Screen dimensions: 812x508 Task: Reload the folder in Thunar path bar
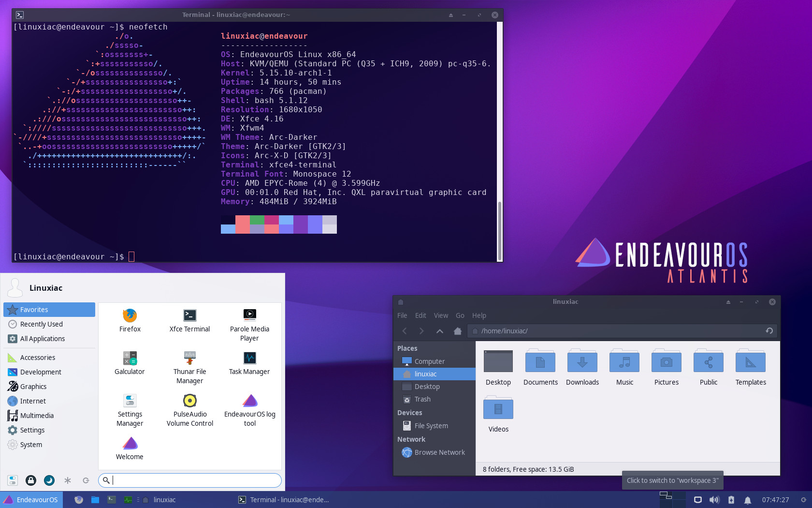769,331
